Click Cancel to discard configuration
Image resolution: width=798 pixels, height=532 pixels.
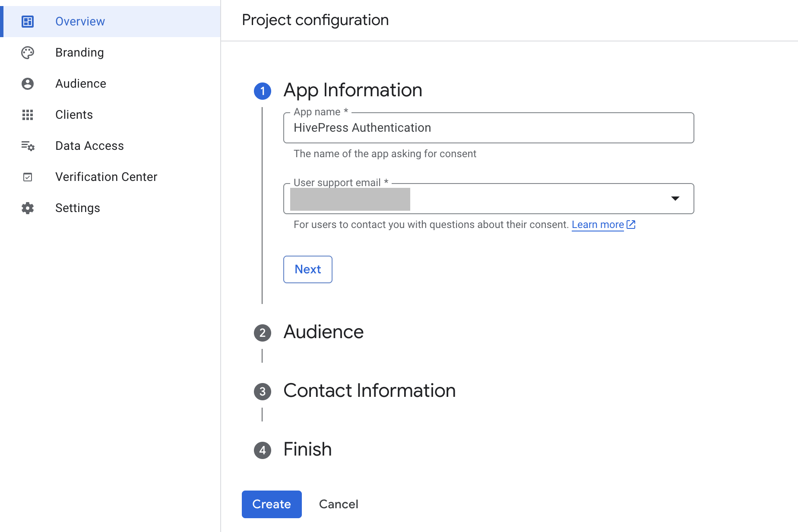click(x=339, y=504)
